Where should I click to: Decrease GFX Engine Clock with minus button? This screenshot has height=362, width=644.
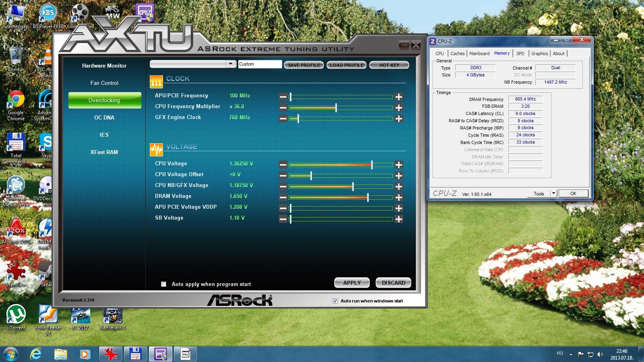tap(283, 119)
